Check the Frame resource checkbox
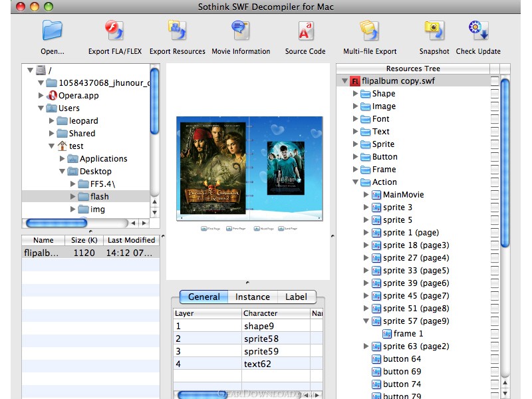 [494, 170]
